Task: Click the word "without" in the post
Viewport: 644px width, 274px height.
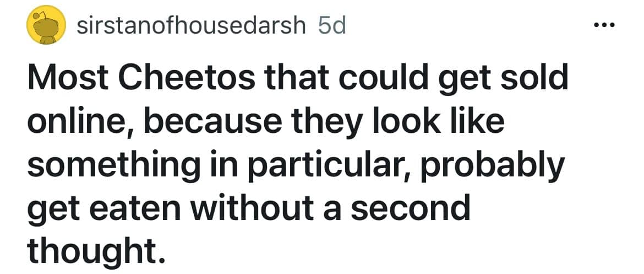Action: coord(266,209)
